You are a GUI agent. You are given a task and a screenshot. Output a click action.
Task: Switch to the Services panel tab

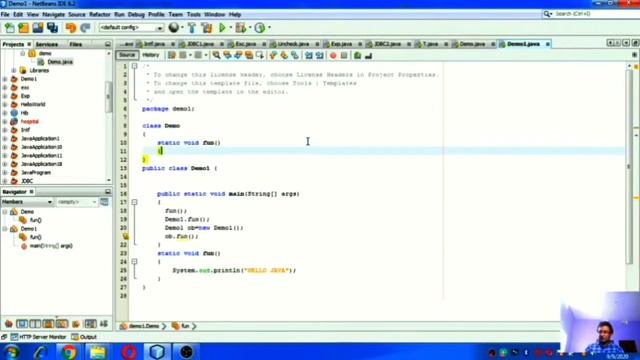47,44
